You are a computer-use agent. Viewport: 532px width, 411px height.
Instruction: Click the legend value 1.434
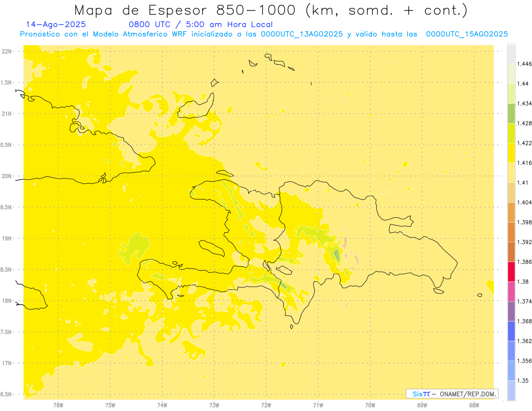525,103
